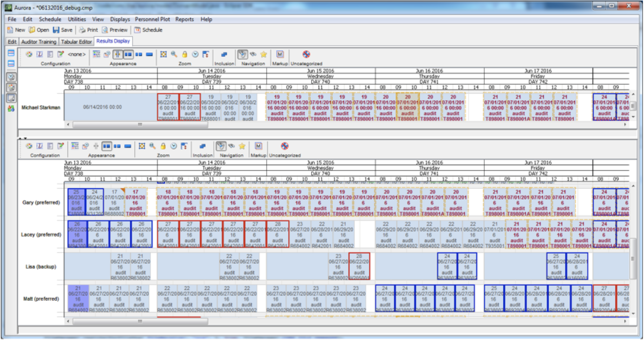Open the Personnel Plot menu

pyautogui.click(x=152, y=19)
